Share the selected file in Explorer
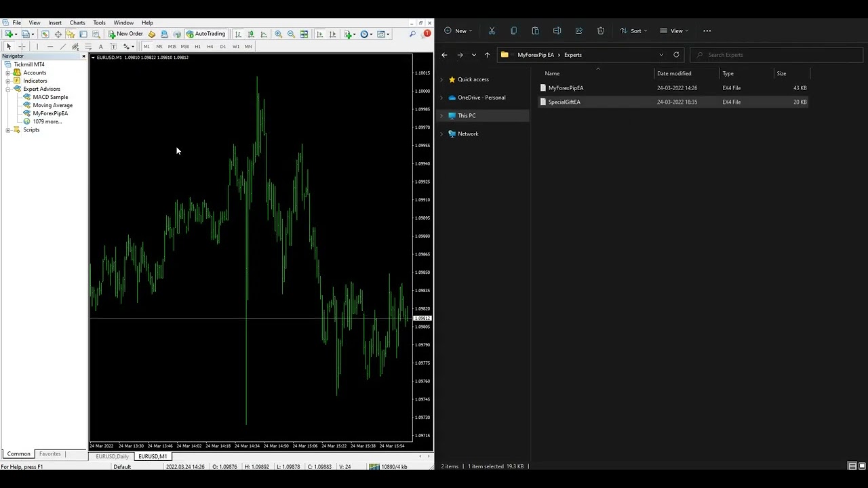The image size is (868, 488). (578, 30)
